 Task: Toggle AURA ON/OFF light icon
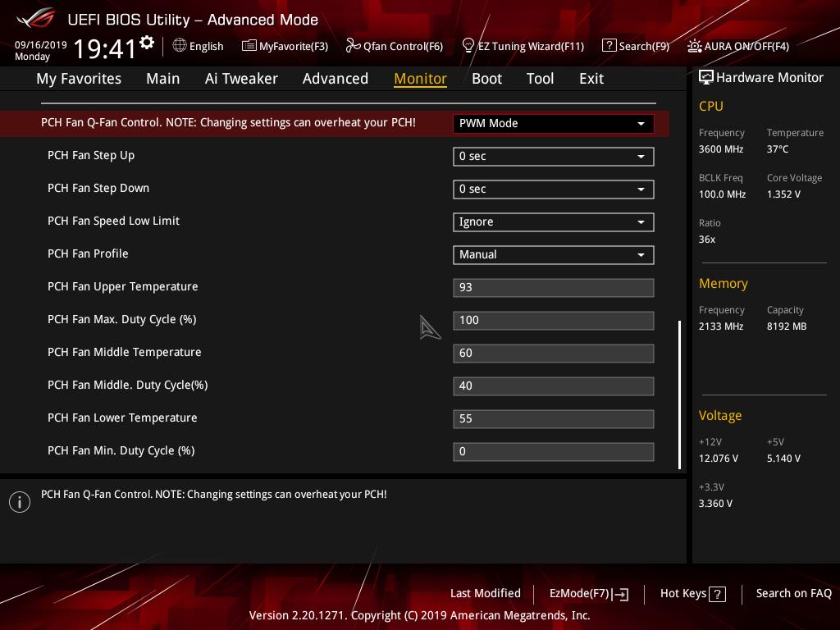click(x=694, y=46)
